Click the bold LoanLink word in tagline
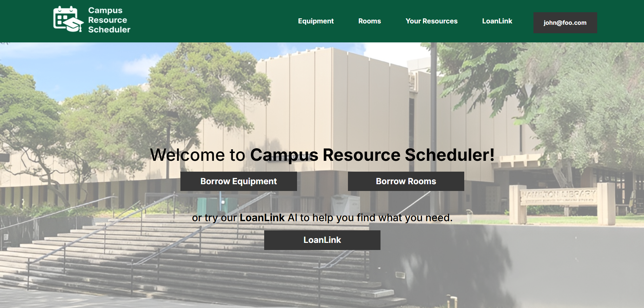 click(262, 218)
